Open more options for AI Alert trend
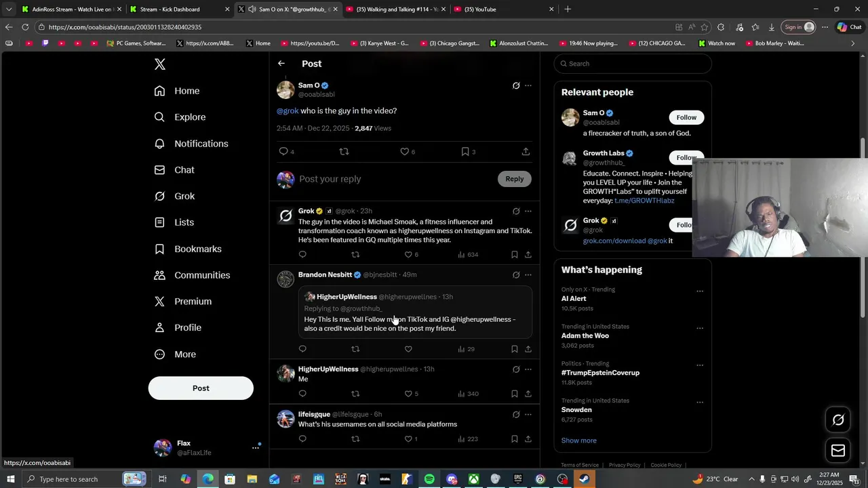The height and width of the screenshot is (488, 868). click(700, 291)
